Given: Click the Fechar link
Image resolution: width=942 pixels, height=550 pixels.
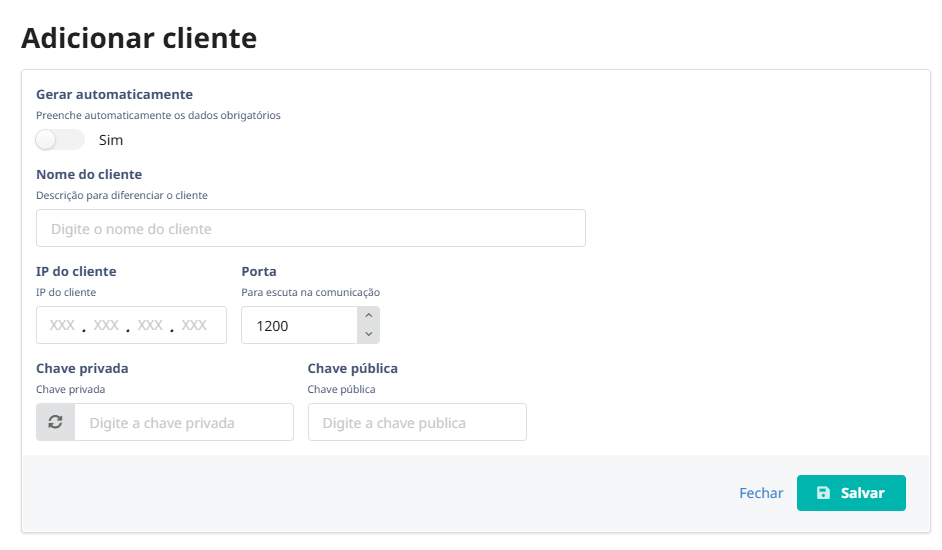Looking at the screenshot, I should (x=761, y=493).
